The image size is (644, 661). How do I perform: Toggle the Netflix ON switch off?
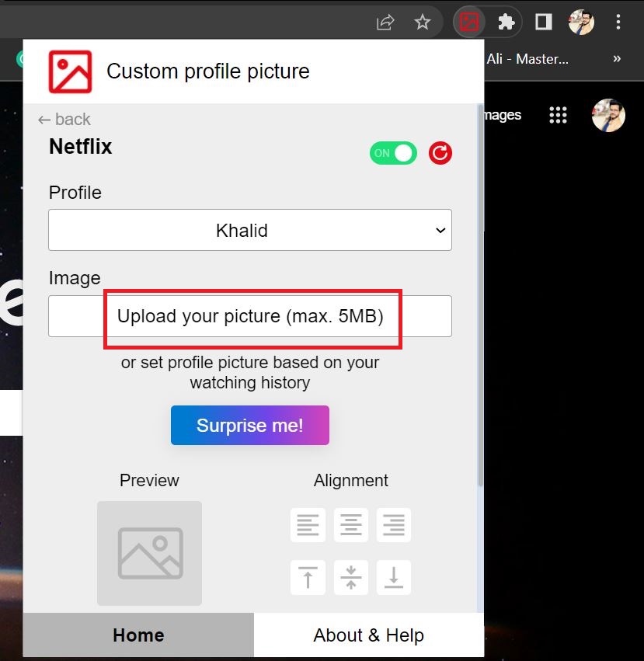393,153
